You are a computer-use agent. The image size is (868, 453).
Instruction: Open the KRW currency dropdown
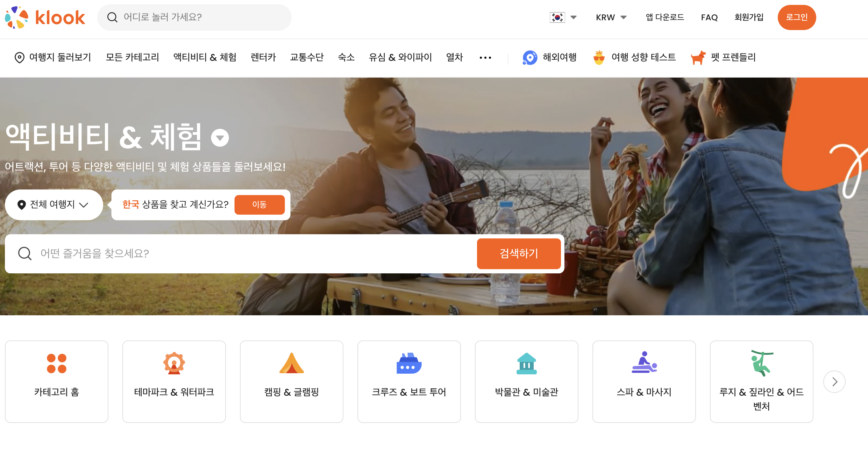coord(611,17)
